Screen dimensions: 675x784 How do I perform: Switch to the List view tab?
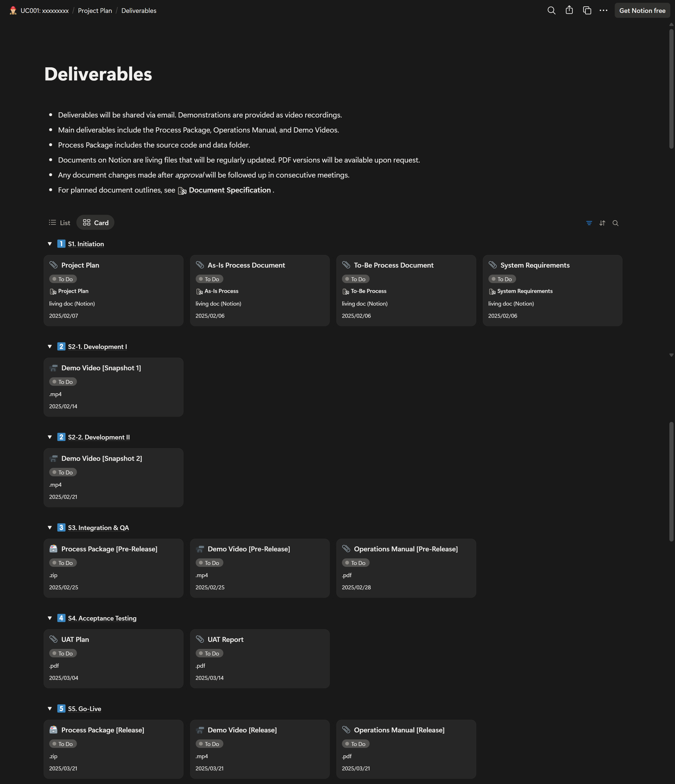60,223
